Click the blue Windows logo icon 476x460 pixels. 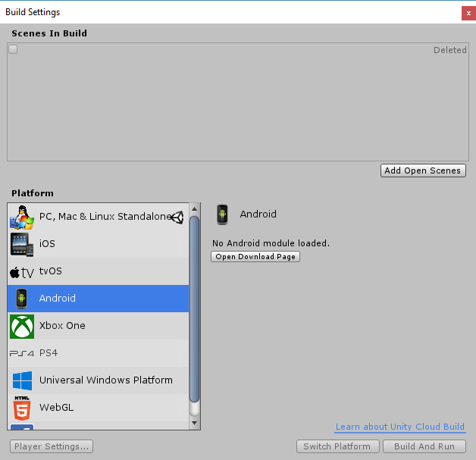point(22,380)
